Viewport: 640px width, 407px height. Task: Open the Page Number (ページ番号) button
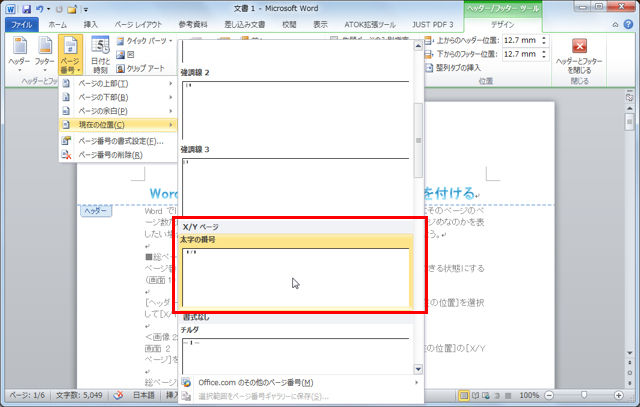[70, 54]
